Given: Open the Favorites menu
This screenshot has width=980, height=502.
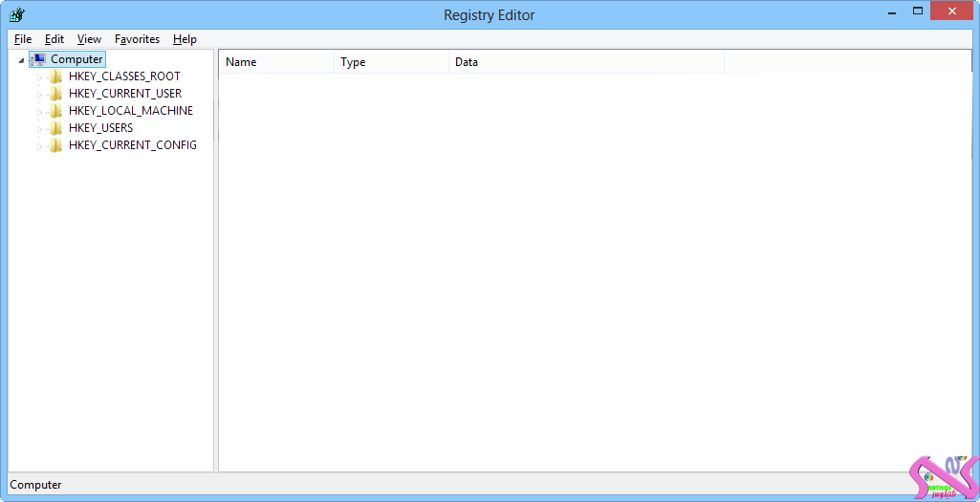Looking at the screenshot, I should (x=137, y=39).
